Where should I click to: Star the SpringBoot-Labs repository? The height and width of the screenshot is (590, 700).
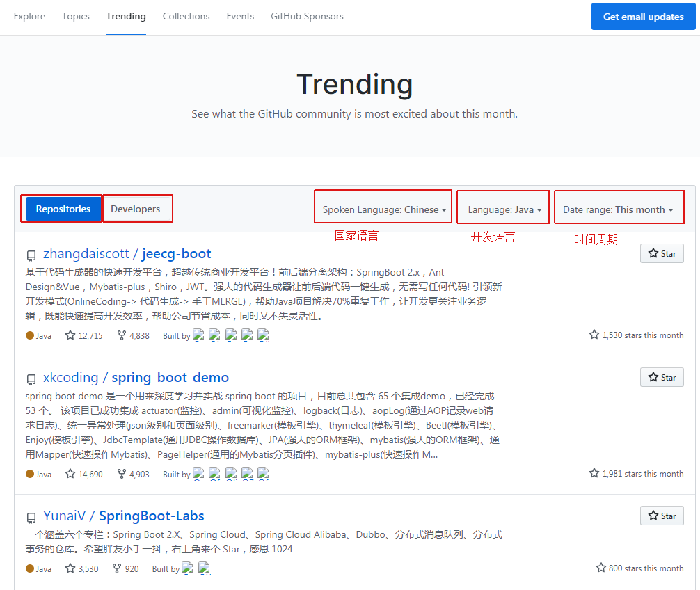point(662,516)
